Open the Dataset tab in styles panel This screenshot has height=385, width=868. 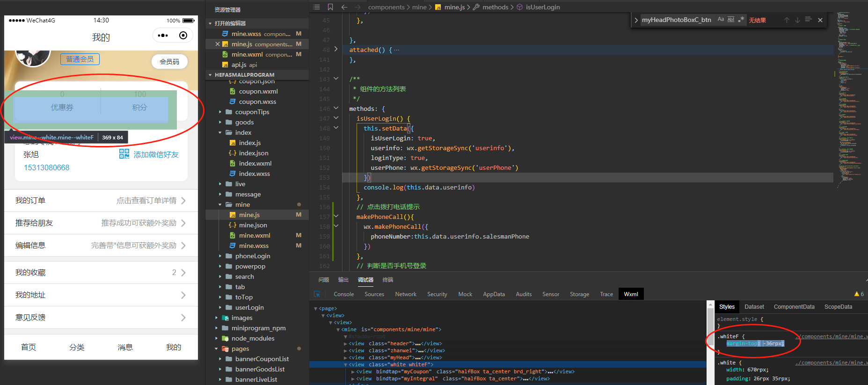click(754, 307)
